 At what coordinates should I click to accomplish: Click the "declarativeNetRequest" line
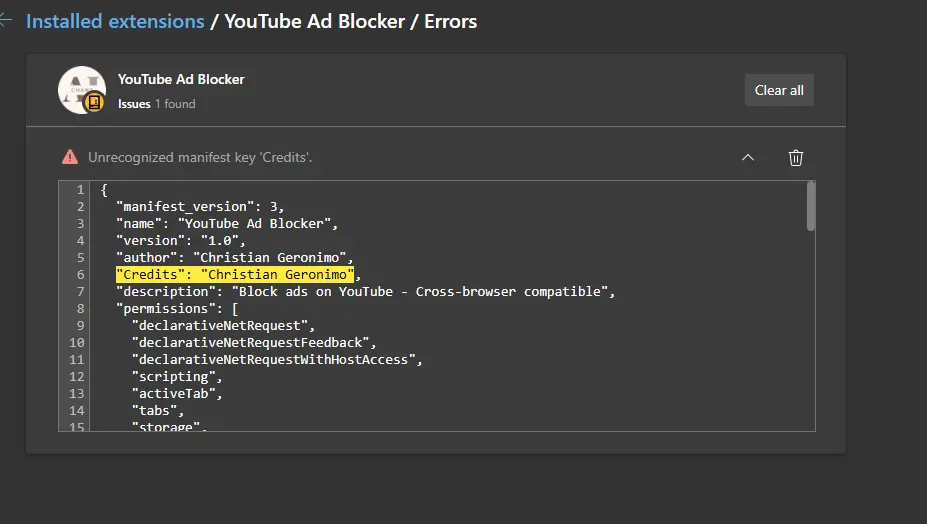pyautogui.click(x=223, y=326)
